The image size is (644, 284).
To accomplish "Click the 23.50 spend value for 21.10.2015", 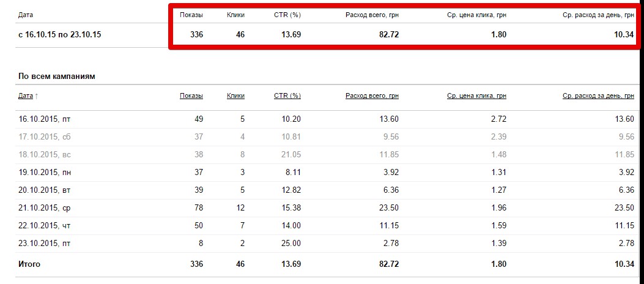I will pyautogui.click(x=388, y=208).
